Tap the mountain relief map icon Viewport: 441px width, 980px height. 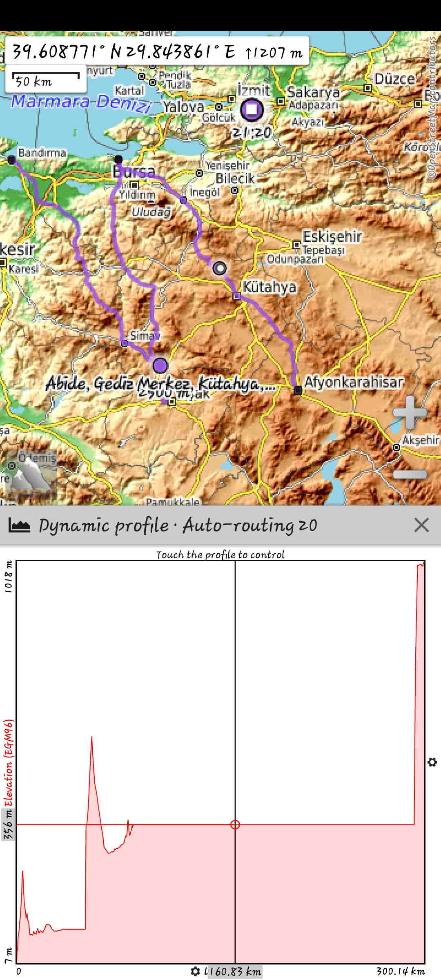point(31,477)
